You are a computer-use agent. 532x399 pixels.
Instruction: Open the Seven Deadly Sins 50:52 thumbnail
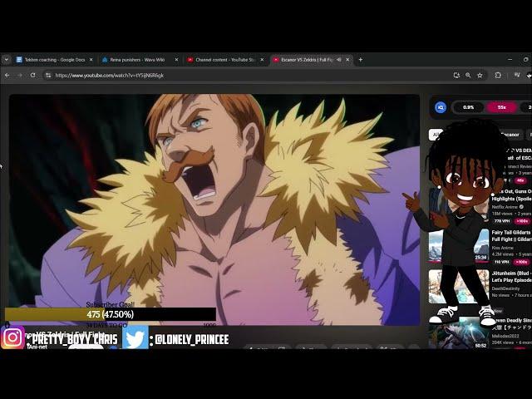click(x=459, y=332)
